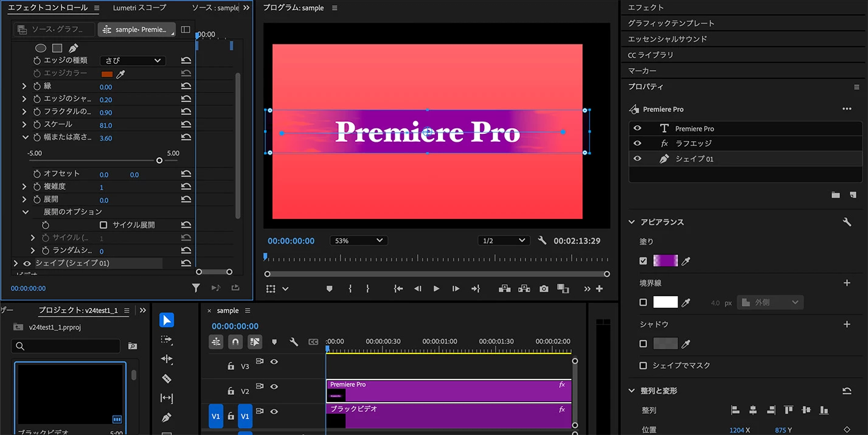Collapse the アピアランス section
868x435 pixels.
click(x=631, y=222)
